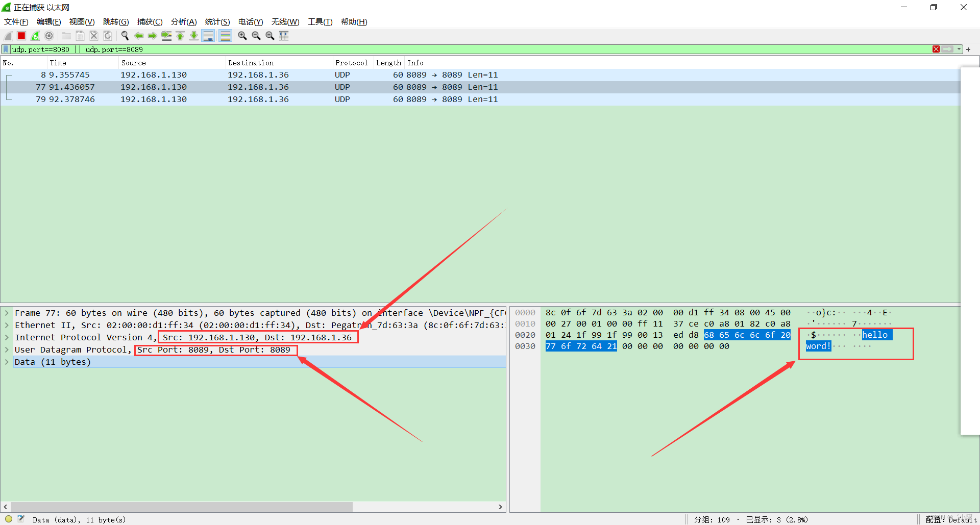
Task: Click the reload capture file icon
Action: tap(108, 36)
